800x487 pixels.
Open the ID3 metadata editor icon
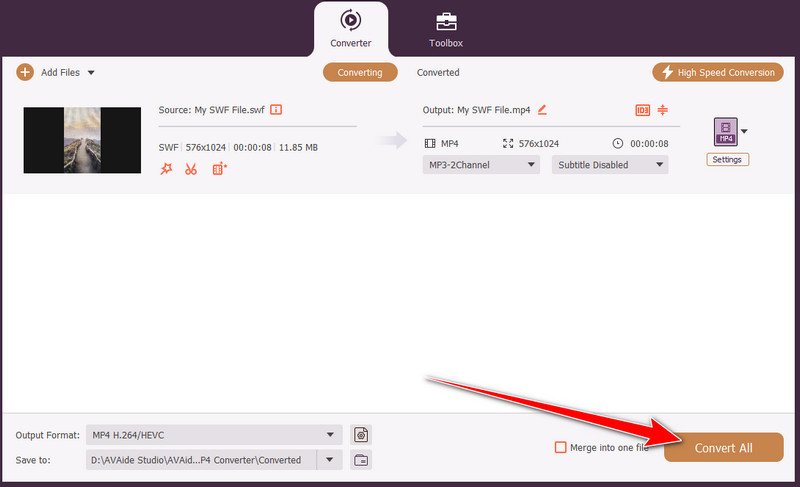[x=642, y=110]
